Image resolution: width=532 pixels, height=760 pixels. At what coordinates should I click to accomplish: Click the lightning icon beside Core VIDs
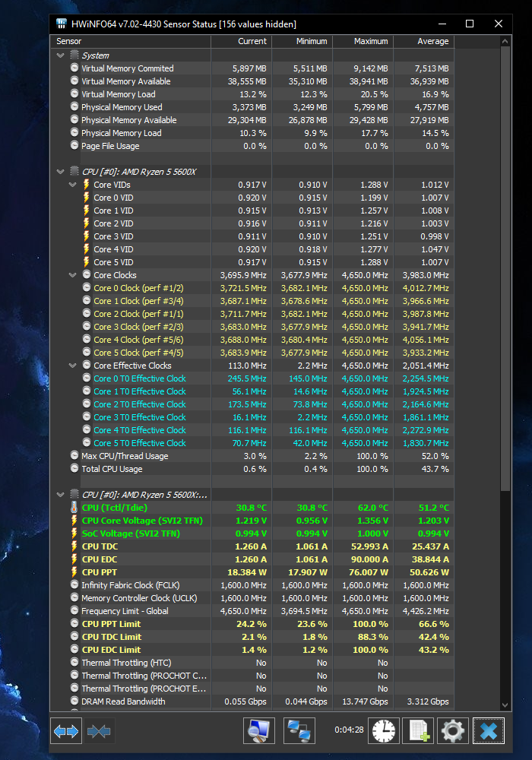(x=86, y=185)
